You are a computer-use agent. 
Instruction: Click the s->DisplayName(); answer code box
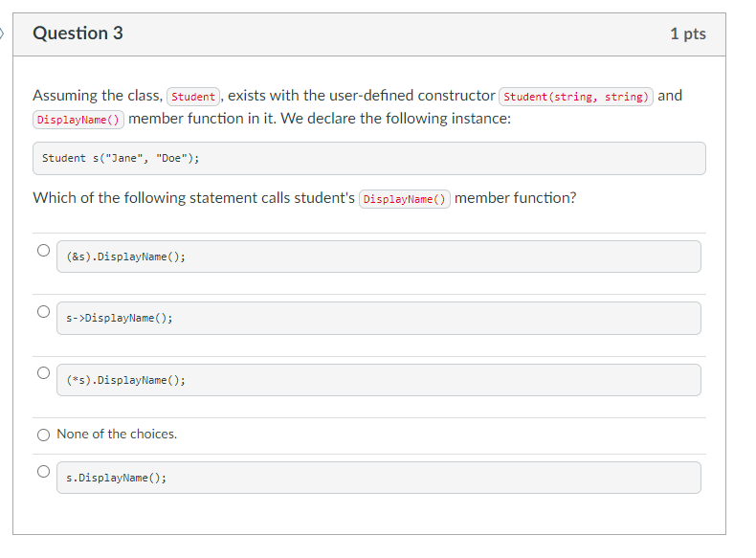point(378,318)
